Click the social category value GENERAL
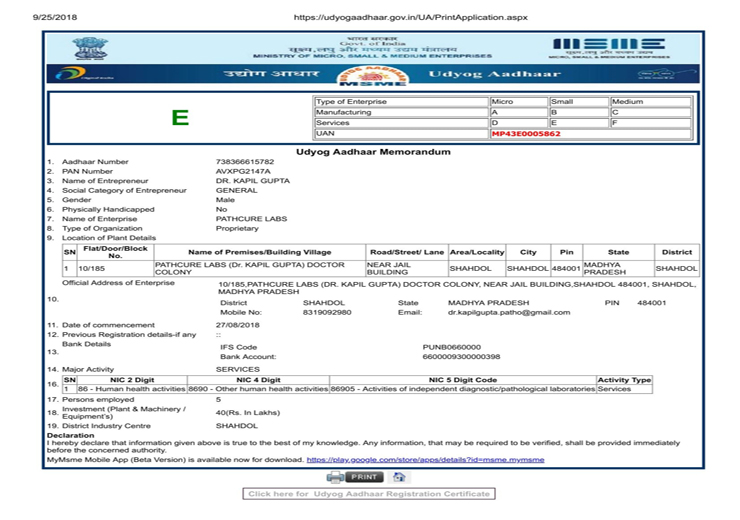 pyautogui.click(x=236, y=190)
